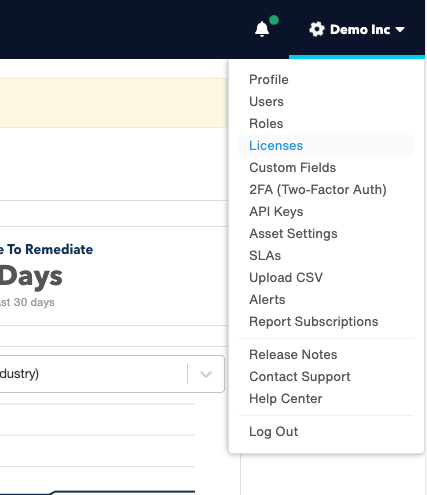Open Asset Settings
427x495 pixels.
click(x=293, y=234)
